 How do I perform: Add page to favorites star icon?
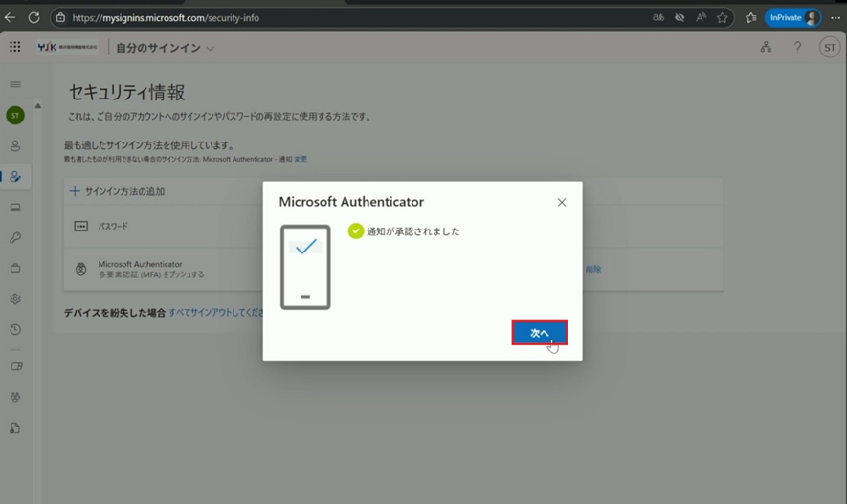[723, 17]
